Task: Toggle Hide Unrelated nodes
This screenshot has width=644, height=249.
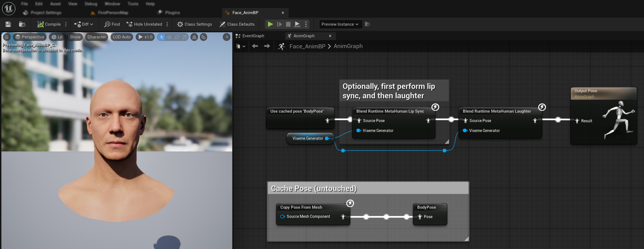Action: [144, 24]
